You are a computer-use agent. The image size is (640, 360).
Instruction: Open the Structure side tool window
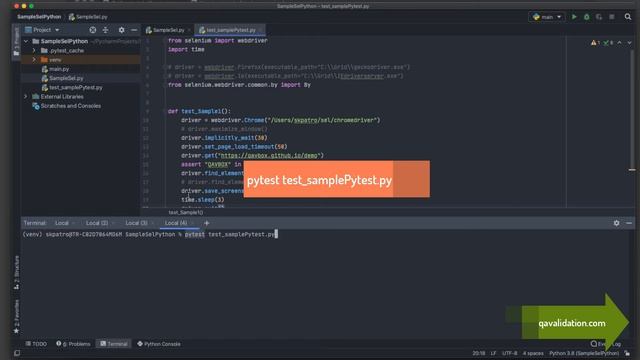(16, 272)
